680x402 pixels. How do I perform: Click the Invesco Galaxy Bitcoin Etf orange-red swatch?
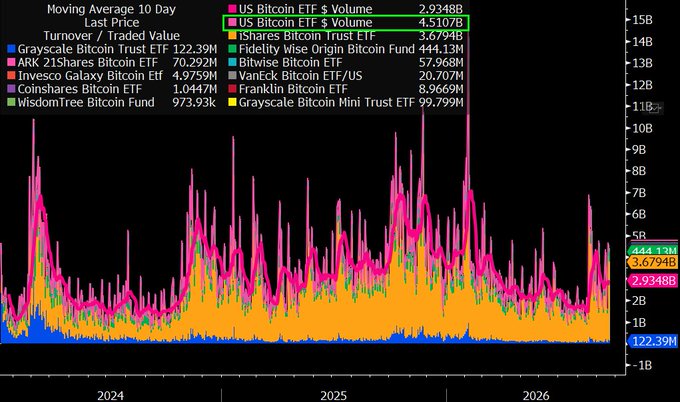click(12, 76)
